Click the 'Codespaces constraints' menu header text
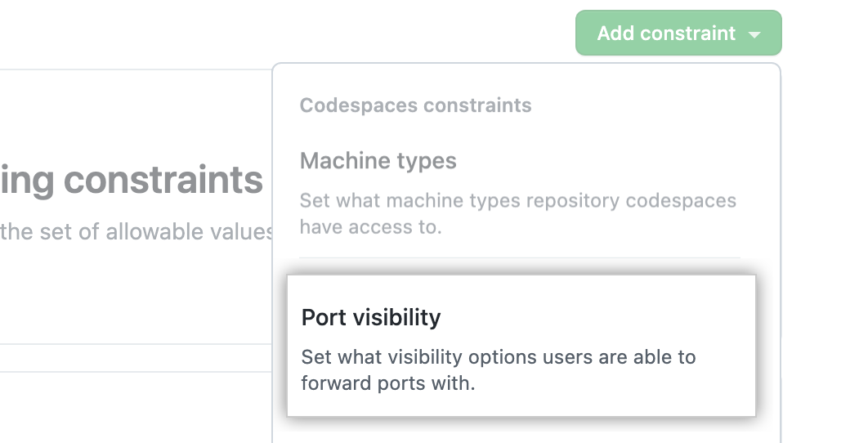Screen dimensions: 868x443 pos(415,105)
